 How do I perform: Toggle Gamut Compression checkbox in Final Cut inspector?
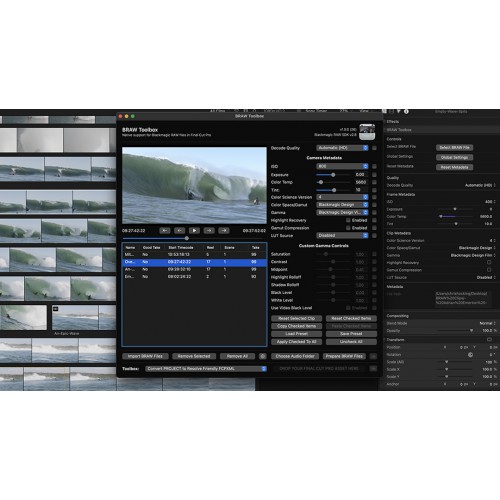point(489,270)
